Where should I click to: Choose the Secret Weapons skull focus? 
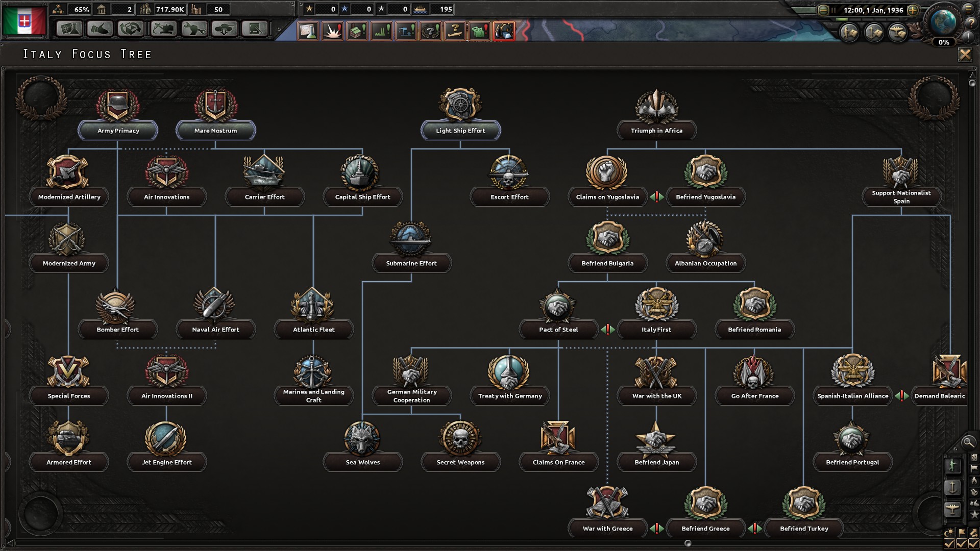click(460, 446)
